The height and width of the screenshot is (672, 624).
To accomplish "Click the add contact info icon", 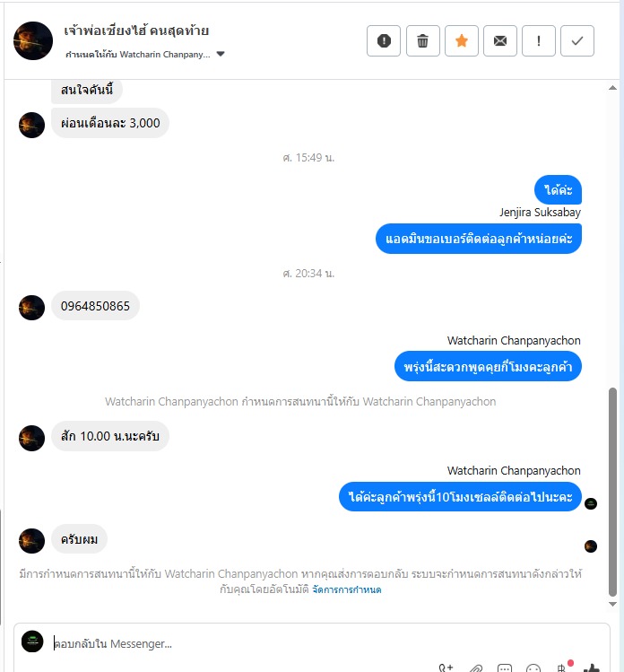I will pos(446,668).
